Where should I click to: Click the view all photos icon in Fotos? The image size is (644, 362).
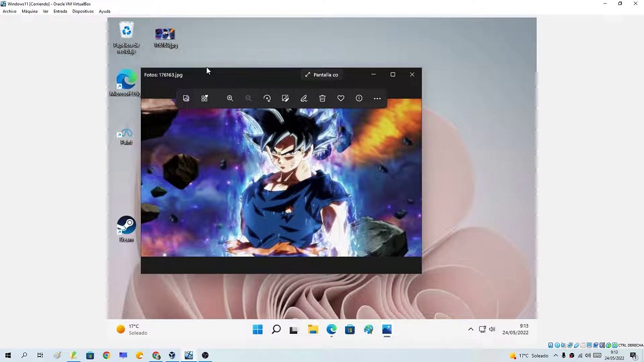[x=186, y=99]
